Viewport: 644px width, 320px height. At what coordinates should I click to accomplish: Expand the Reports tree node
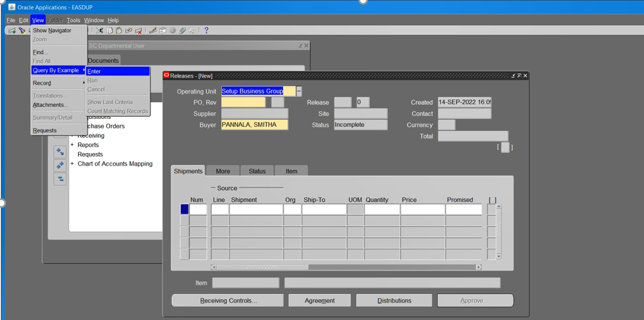tap(72, 145)
